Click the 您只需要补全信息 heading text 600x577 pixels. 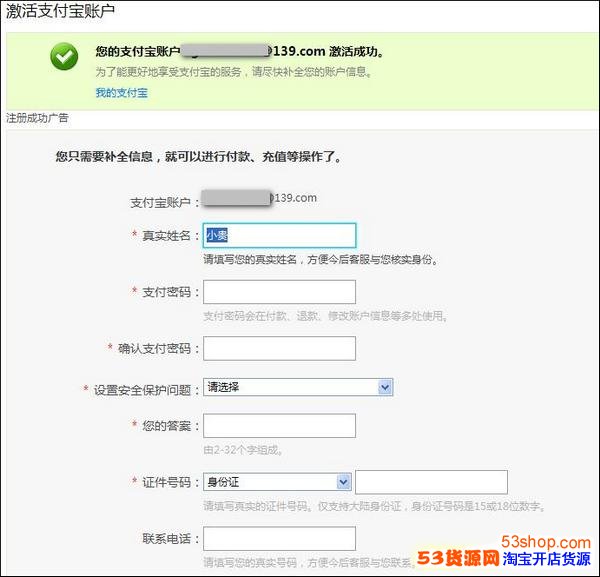click(x=198, y=156)
